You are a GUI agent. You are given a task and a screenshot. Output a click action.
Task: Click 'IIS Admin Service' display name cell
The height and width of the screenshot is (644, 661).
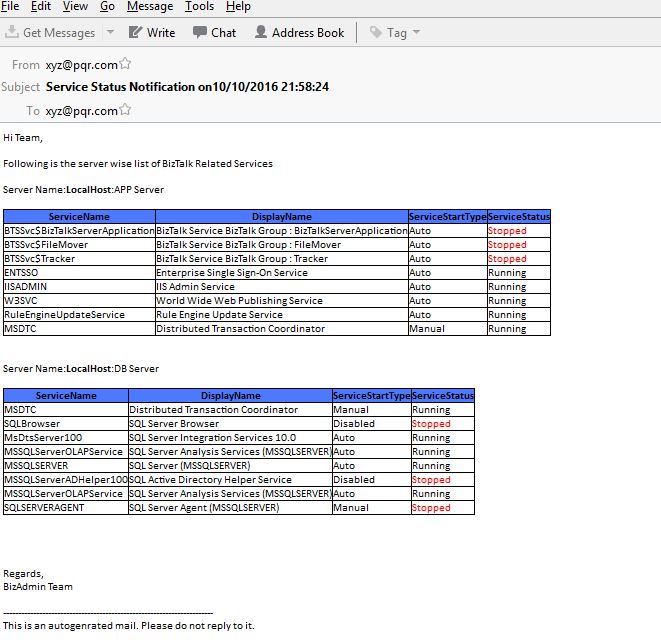[x=282, y=287]
